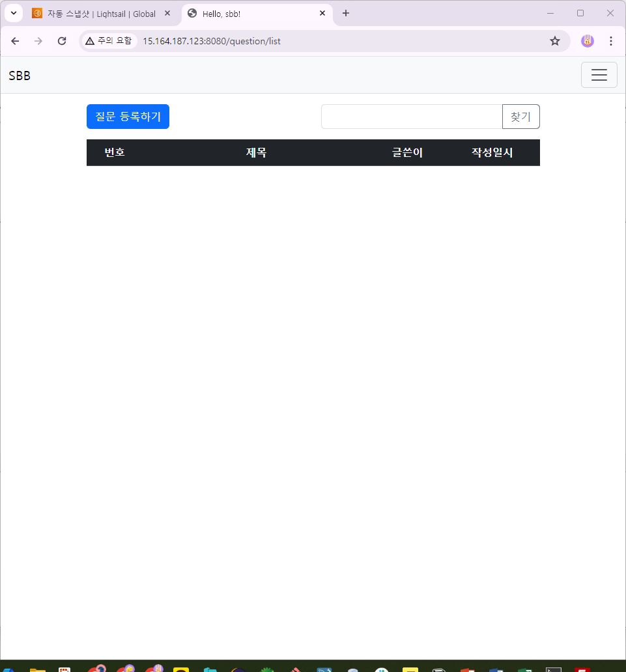The image size is (626, 672).
Task: Open the Chrome three-dot menu
Action: click(611, 41)
